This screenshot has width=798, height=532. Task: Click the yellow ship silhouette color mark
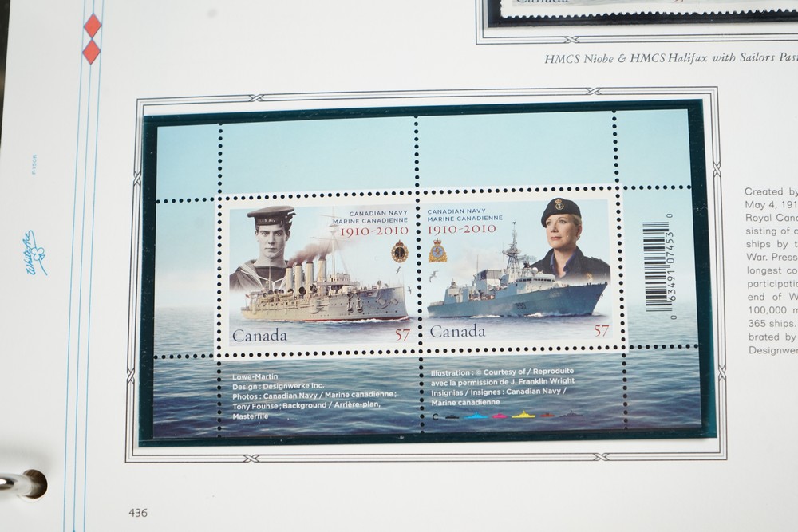point(523,415)
